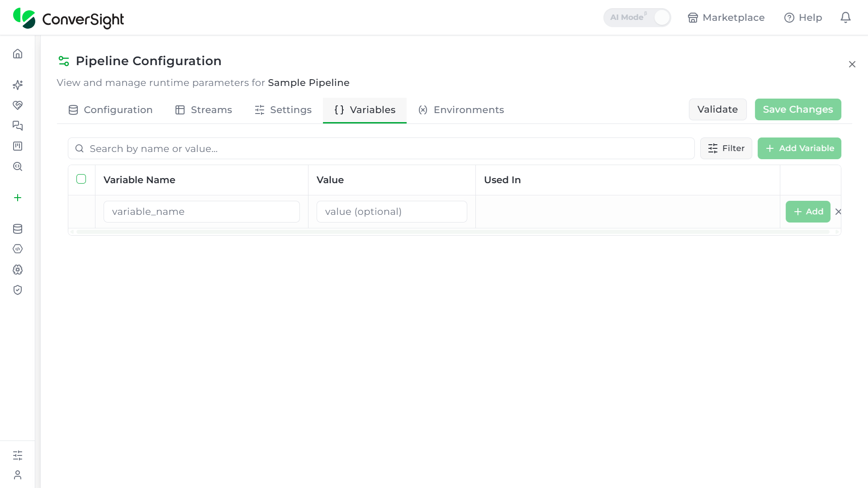The width and height of the screenshot is (868, 488).
Task: Open the Environments tab
Action: [x=461, y=110]
